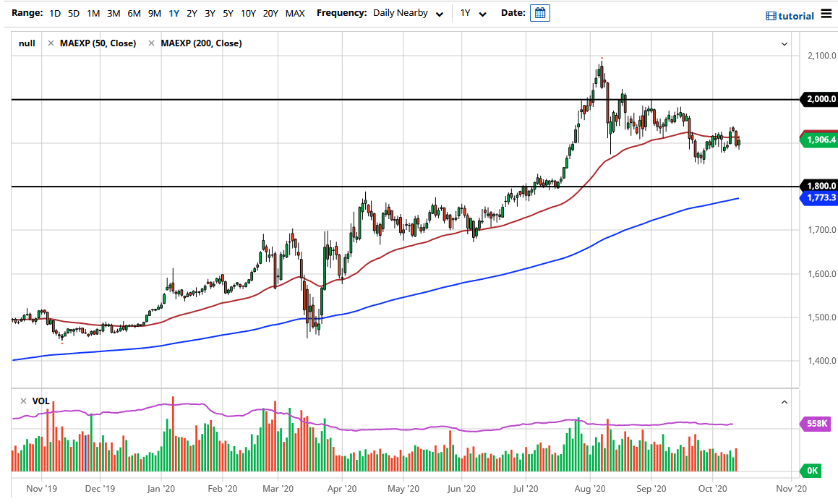Screen dimensions: 838x504
Task: Click the May '20 date axis label
Action: [x=403, y=489]
